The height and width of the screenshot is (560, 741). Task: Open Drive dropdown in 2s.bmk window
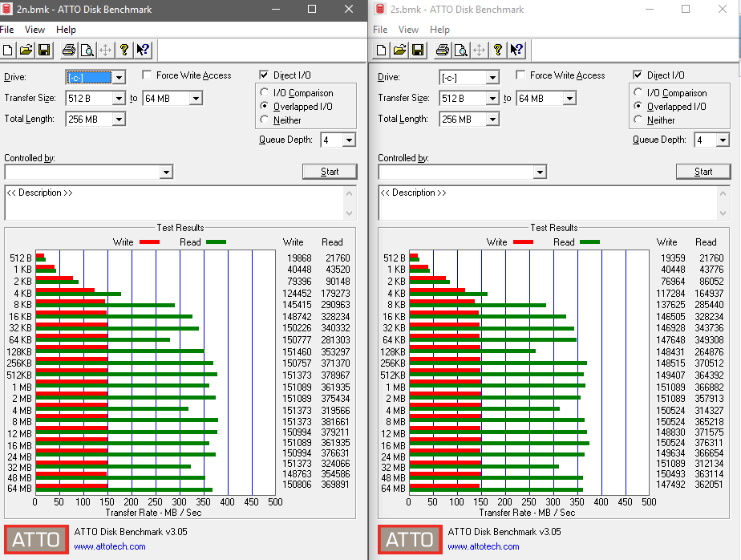pyautogui.click(x=493, y=77)
